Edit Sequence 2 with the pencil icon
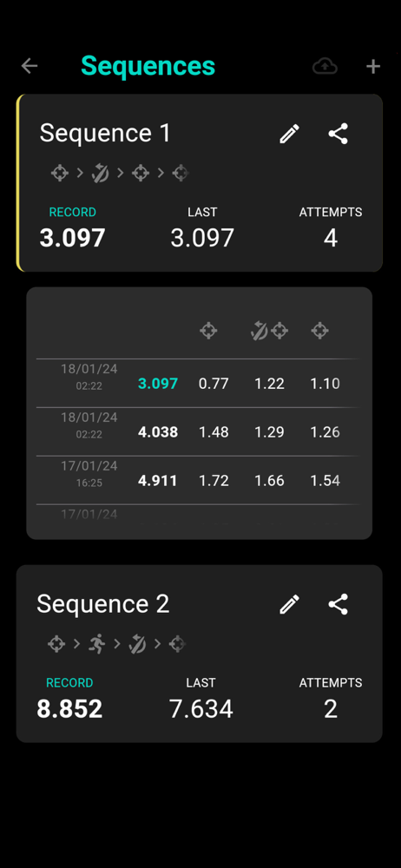401x868 pixels. [290, 604]
